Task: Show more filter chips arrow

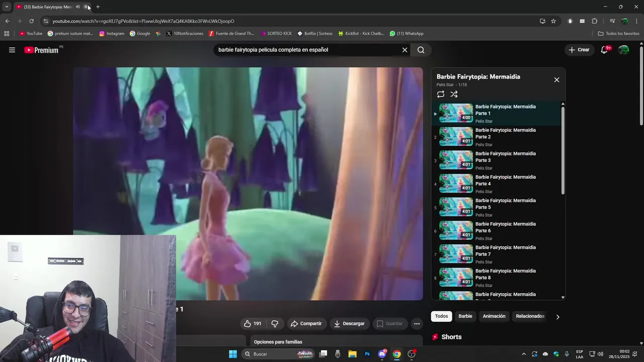Action: point(557,317)
